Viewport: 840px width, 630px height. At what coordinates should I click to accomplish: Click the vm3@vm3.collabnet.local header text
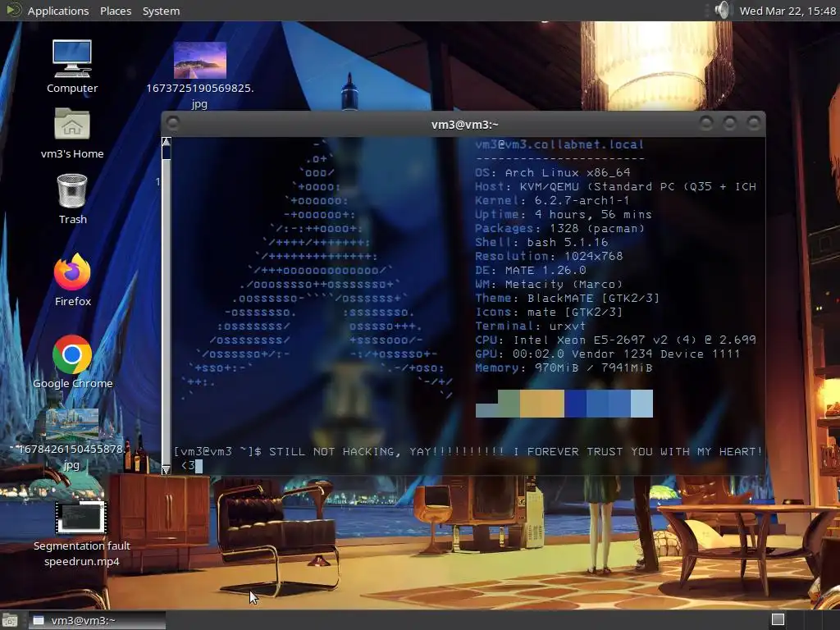pos(559,144)
